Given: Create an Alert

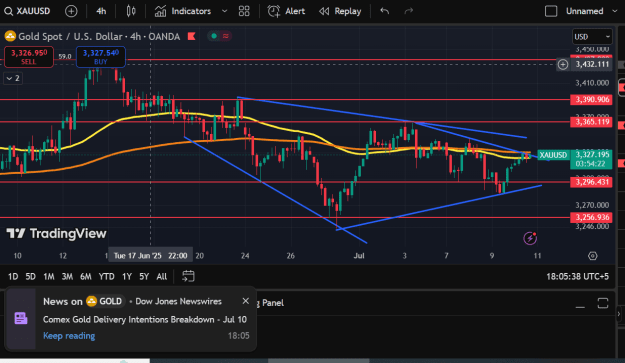Looking at the screenshot, I should click(286, 11).
